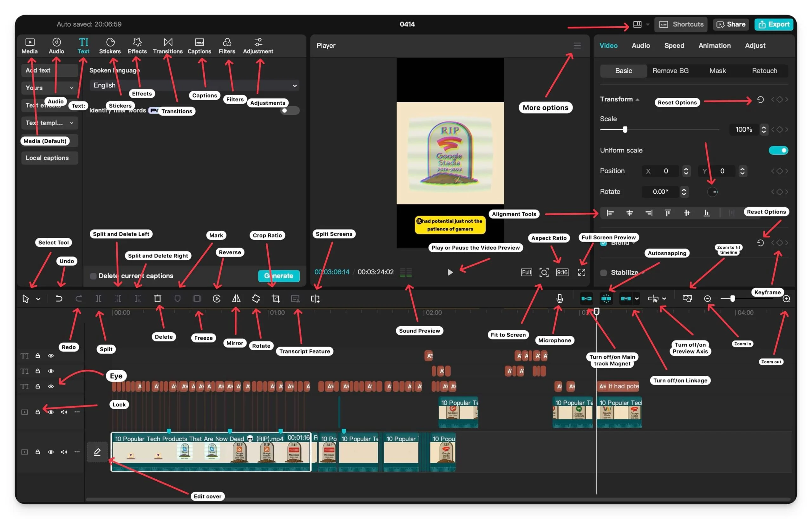Image resolution: width=812 pixels, height=519 pixels.
Task: Toggle the Linkage button in the timeline toolbar
Action: click(x=625, y=299)
